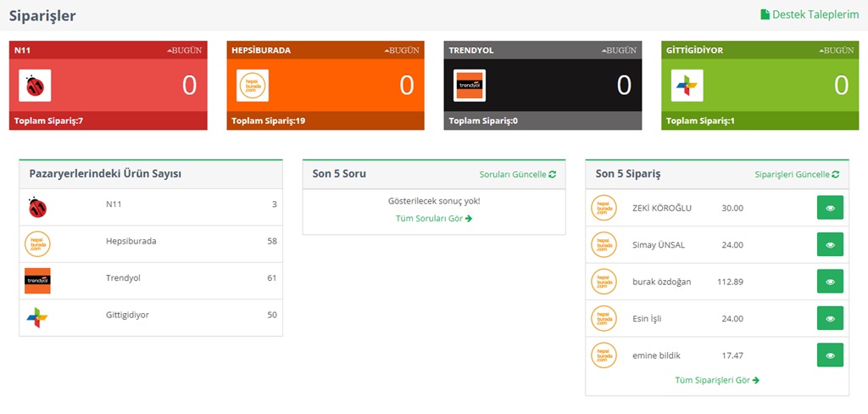Image resolution: width=868 pixels, height=414 pixels.
Task: Click Son 5 Sipariş panel title
Action: (628, 173)
